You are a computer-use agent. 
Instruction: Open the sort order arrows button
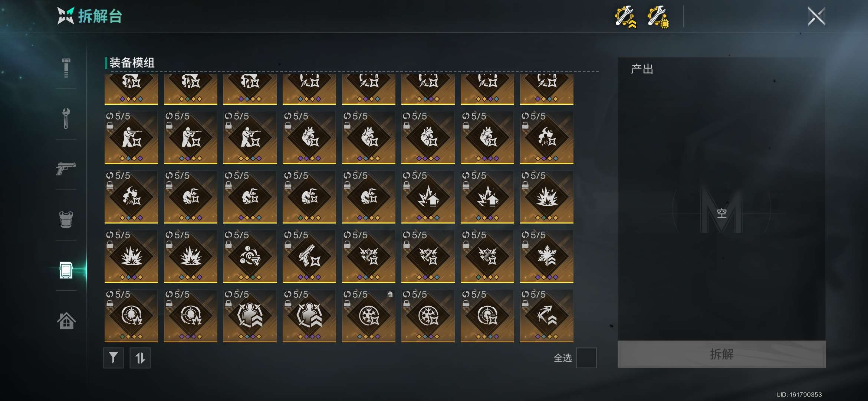140,358
